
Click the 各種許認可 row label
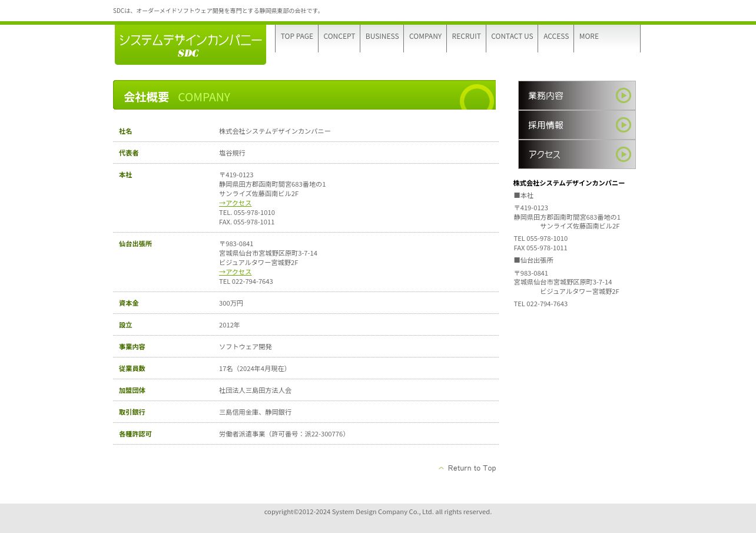click(x=135, y=434)
